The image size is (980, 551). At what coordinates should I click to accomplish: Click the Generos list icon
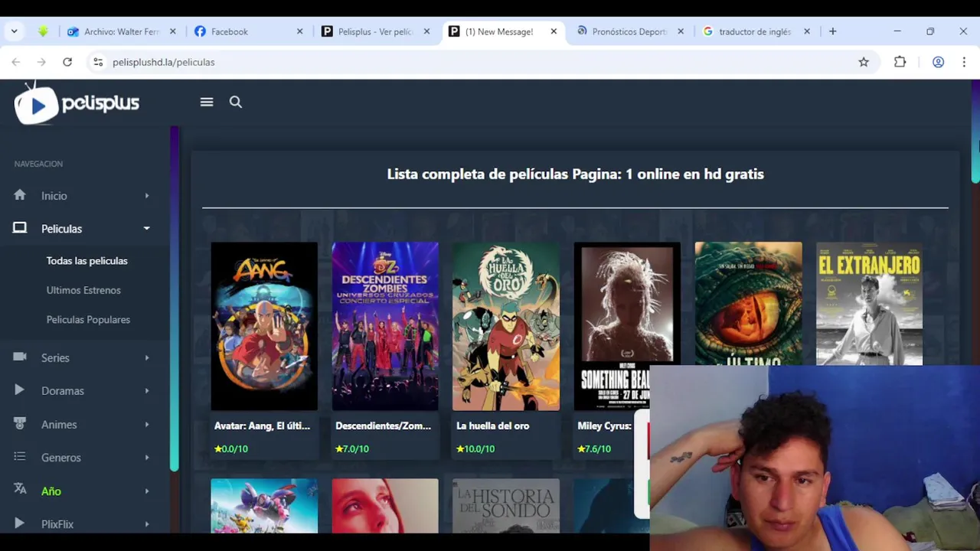click(x=20, y=457)
